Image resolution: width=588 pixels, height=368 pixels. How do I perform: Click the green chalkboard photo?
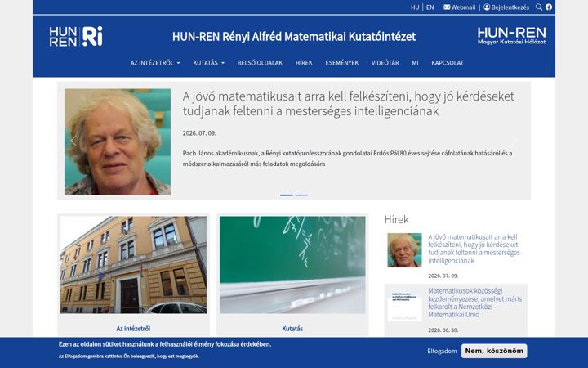coord(292,265)
